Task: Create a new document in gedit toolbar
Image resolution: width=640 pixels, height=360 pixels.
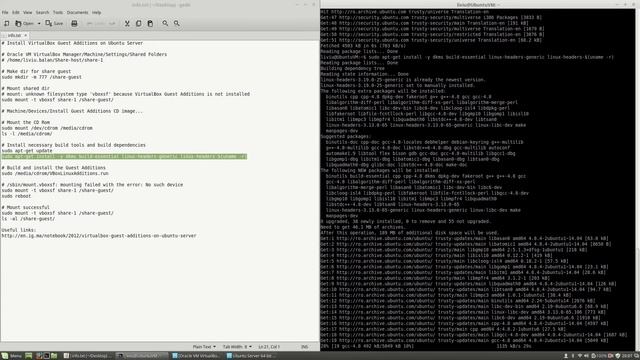Action: pos(7,24)
